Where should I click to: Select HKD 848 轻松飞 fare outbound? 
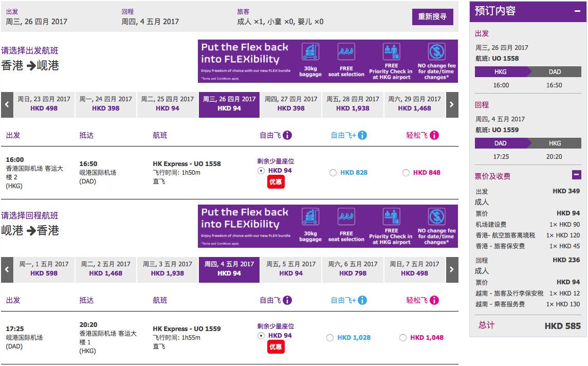click(406, 173)
